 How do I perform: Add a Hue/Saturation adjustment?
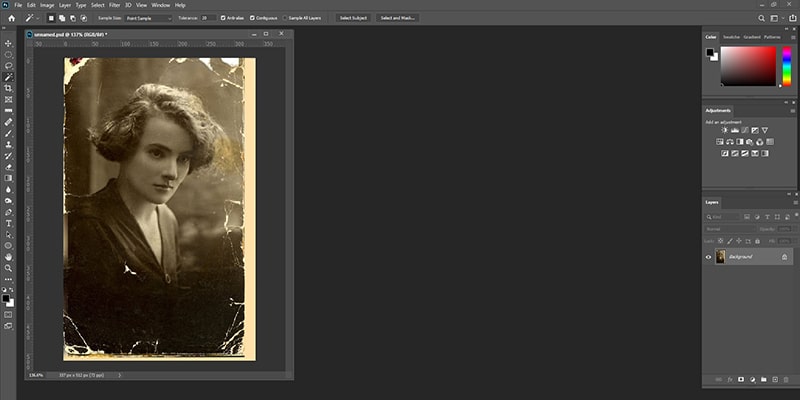pos(720,142)
